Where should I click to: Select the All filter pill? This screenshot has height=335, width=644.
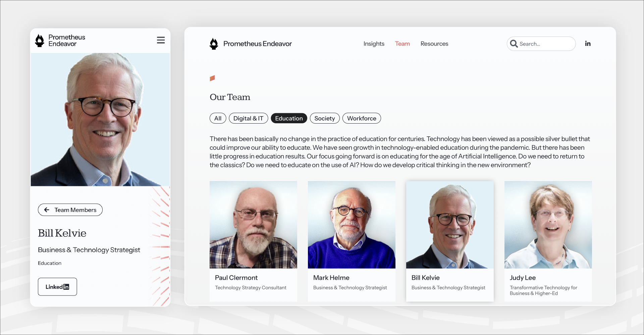(x=218, y=118)
